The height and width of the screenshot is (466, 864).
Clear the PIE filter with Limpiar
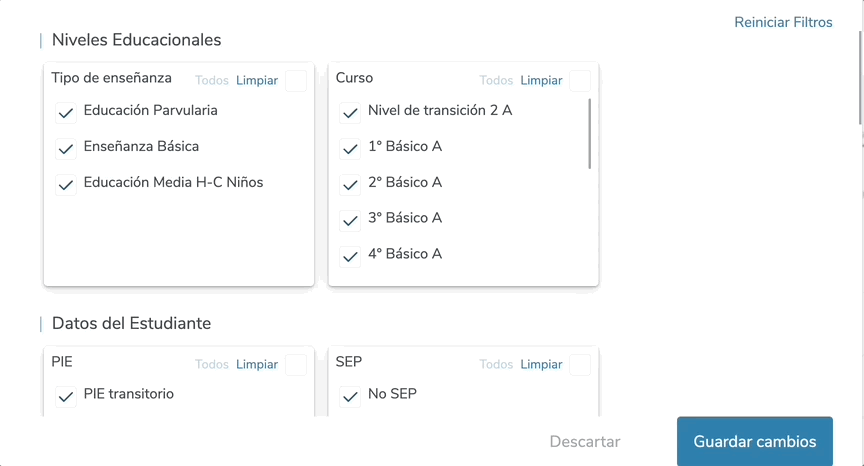pos(257,365)
